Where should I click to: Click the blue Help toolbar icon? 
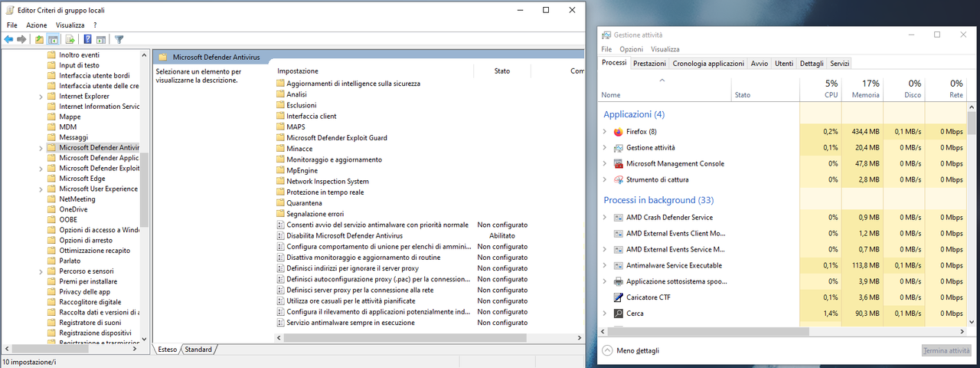[88, 39]
